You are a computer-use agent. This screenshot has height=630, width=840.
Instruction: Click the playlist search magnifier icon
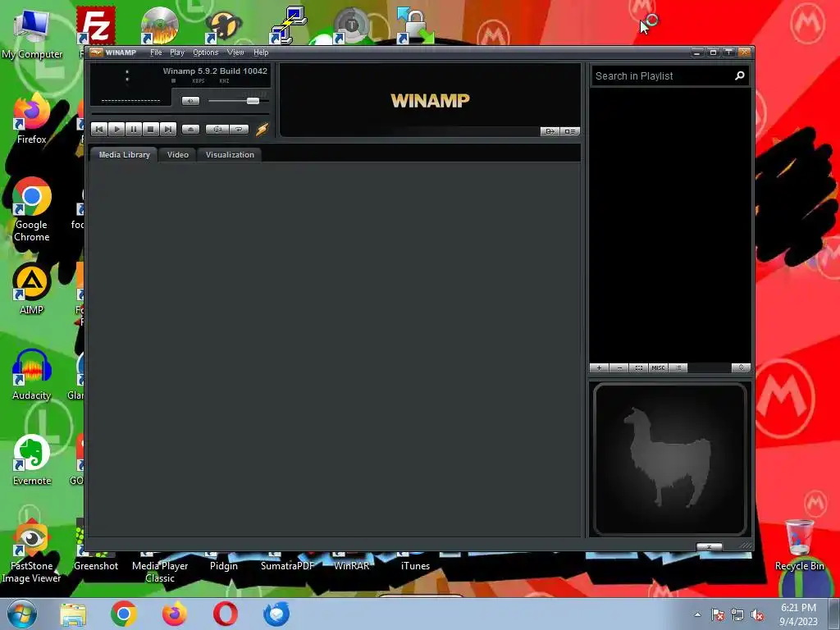pos(740,76)
